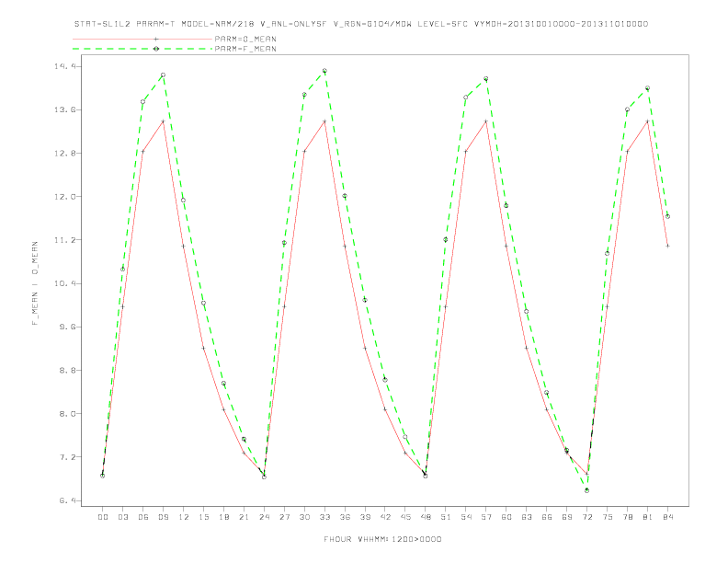
Task: Click y-axis tick label 11.2
Action: 64,240
